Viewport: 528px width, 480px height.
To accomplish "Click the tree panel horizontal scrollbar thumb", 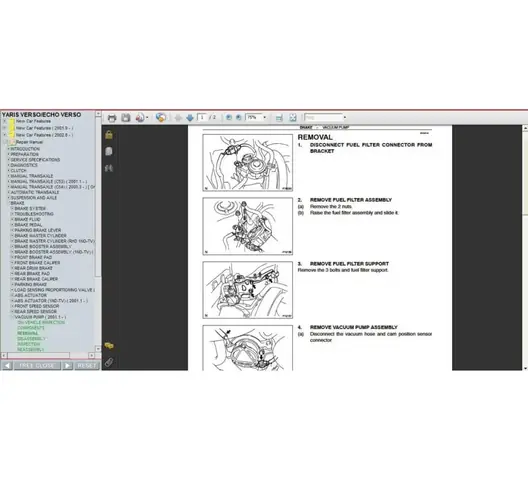I will [38, 355].
